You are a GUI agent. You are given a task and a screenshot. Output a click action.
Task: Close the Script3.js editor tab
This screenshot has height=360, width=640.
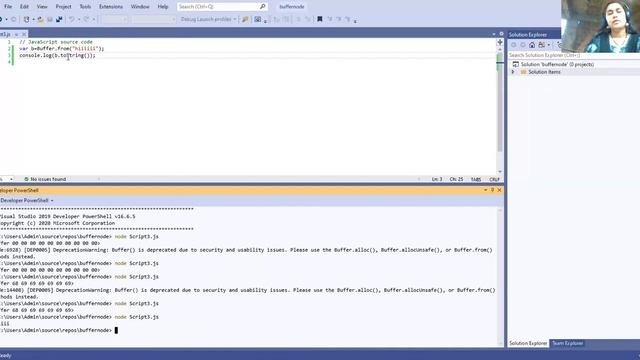[24, 34]
